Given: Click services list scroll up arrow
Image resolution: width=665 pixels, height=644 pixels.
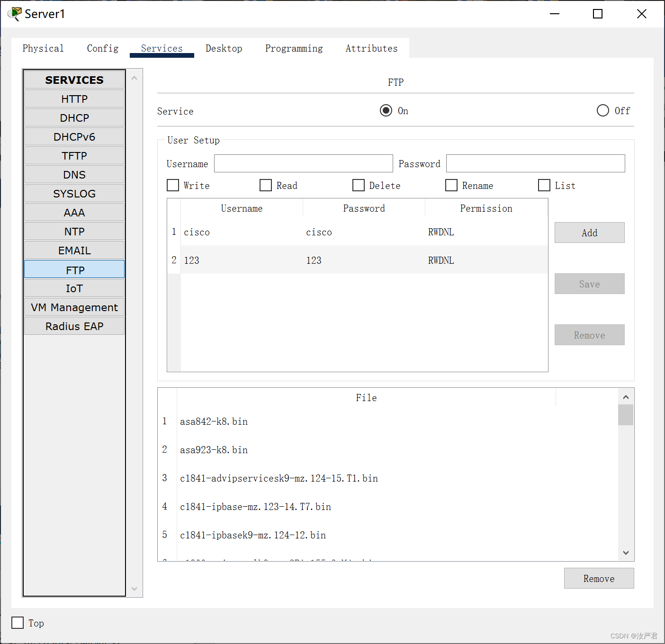Looking at the screenshot, I should (x=135, y=78).
